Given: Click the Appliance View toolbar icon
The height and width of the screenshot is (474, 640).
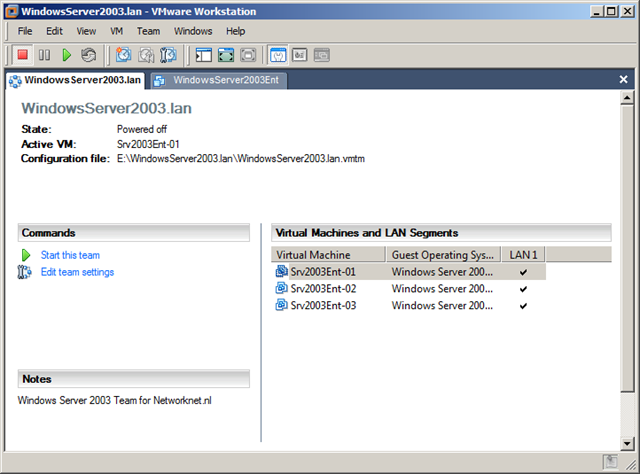Looking at the screenshot, I should click(x=300, y=55).
